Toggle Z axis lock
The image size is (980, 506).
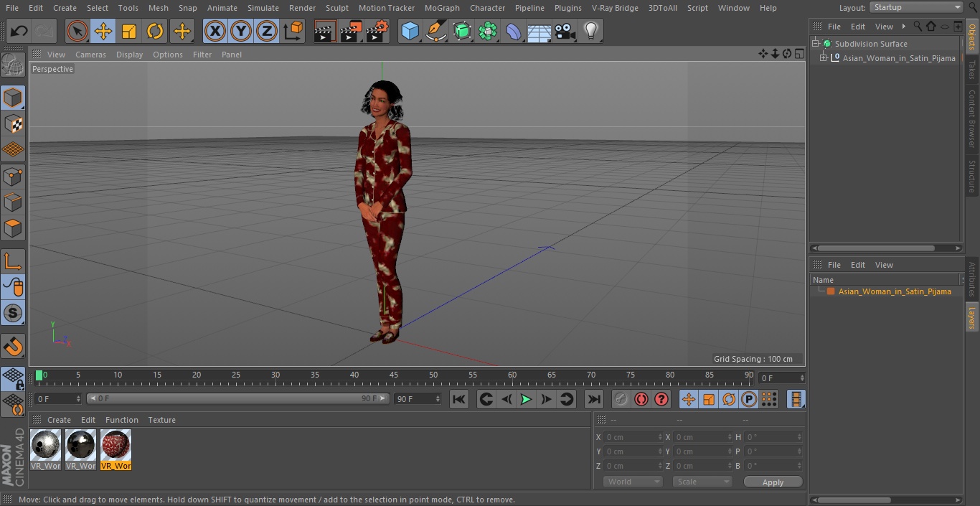pos(267,31)
